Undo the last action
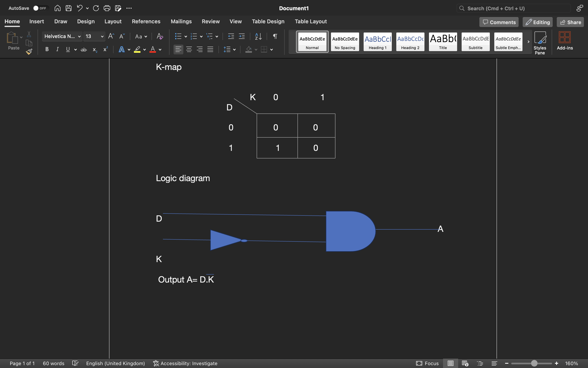The width and height of the screenshot is (588, 368). (x=79, y=8)
